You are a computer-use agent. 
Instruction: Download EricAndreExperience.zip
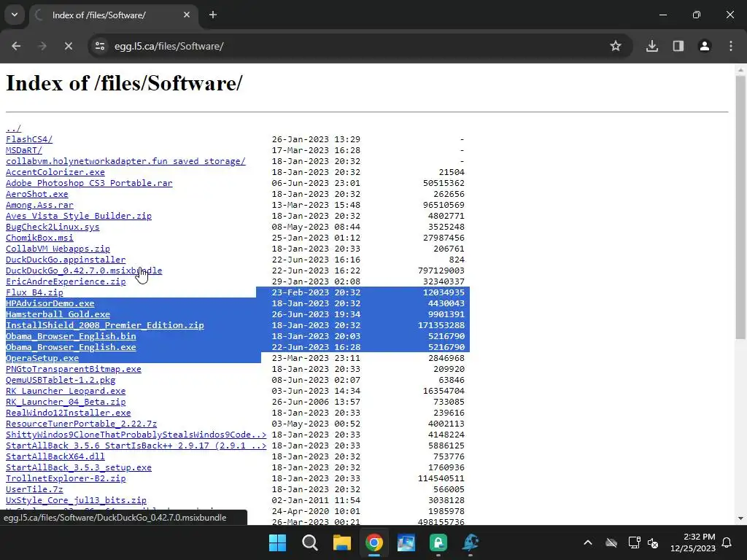click(66, 282)
